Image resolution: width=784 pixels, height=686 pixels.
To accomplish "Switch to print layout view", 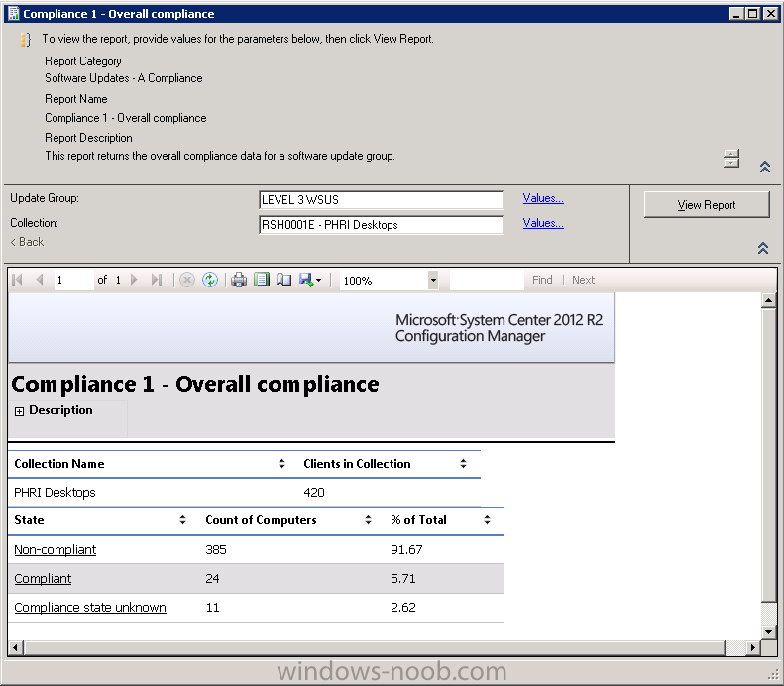I will 262,280.
